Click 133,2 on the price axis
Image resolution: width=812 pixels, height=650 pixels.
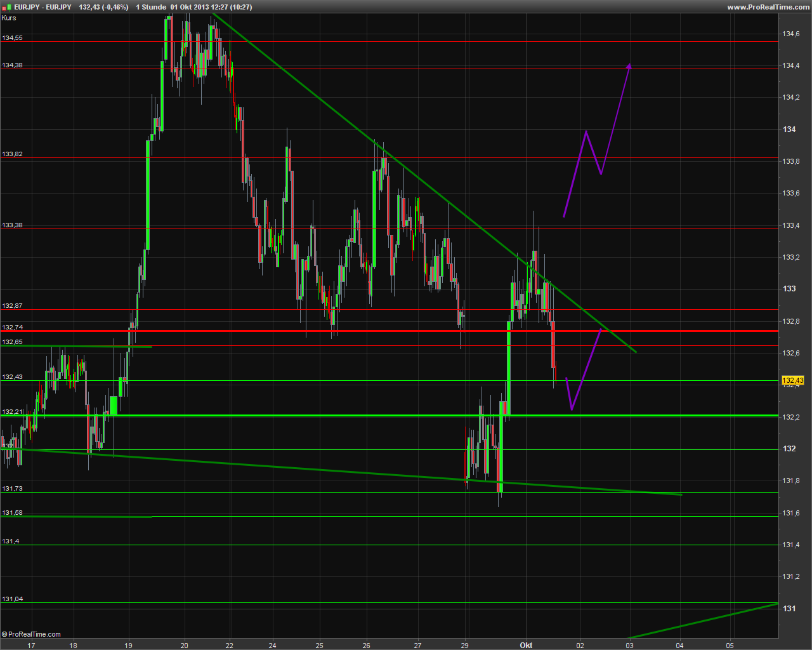(791, 257)
